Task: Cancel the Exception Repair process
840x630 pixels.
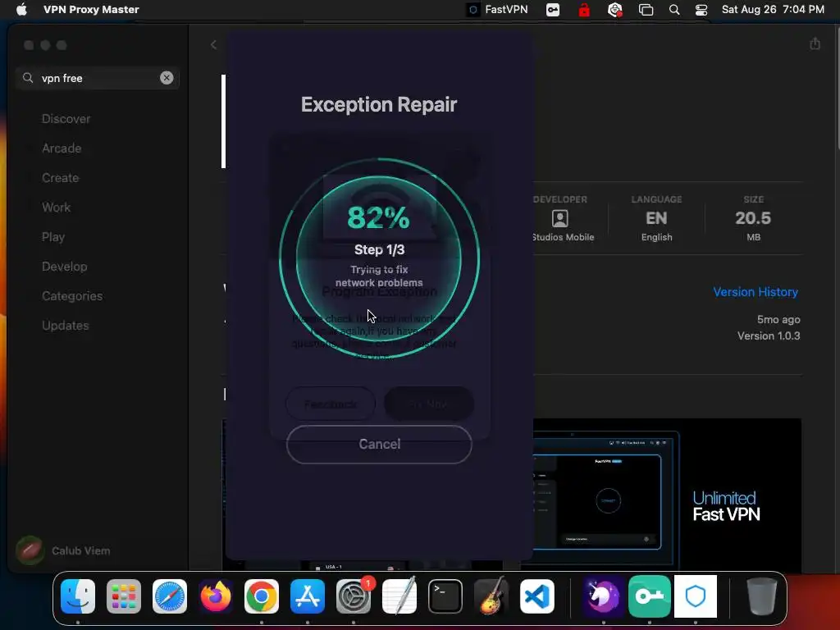Action: [379, 444]
